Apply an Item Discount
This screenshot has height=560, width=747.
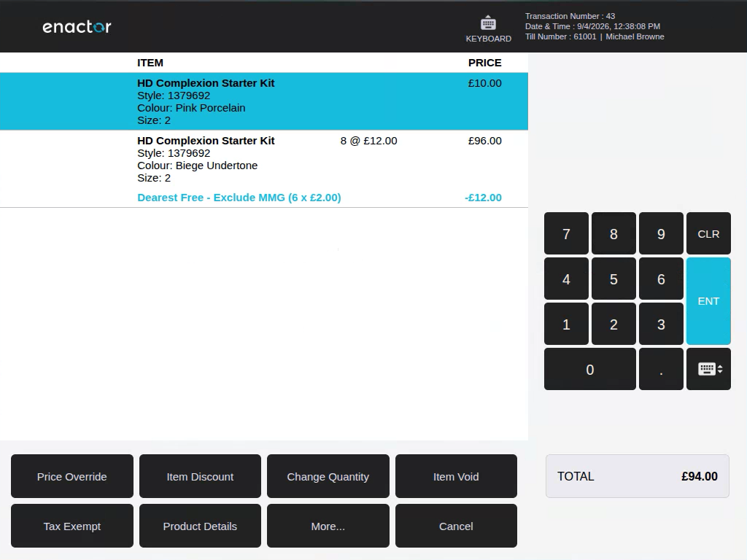click(x=200, y=476)
